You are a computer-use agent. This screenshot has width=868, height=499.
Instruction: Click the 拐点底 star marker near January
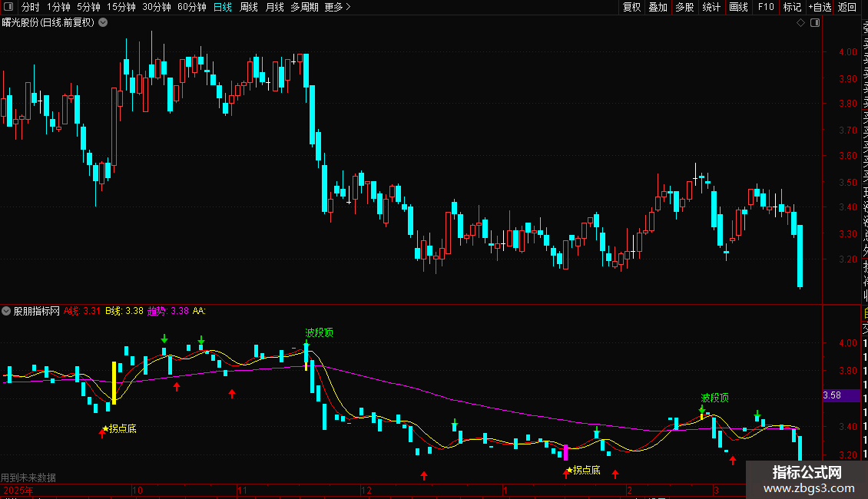pos(583,470)
